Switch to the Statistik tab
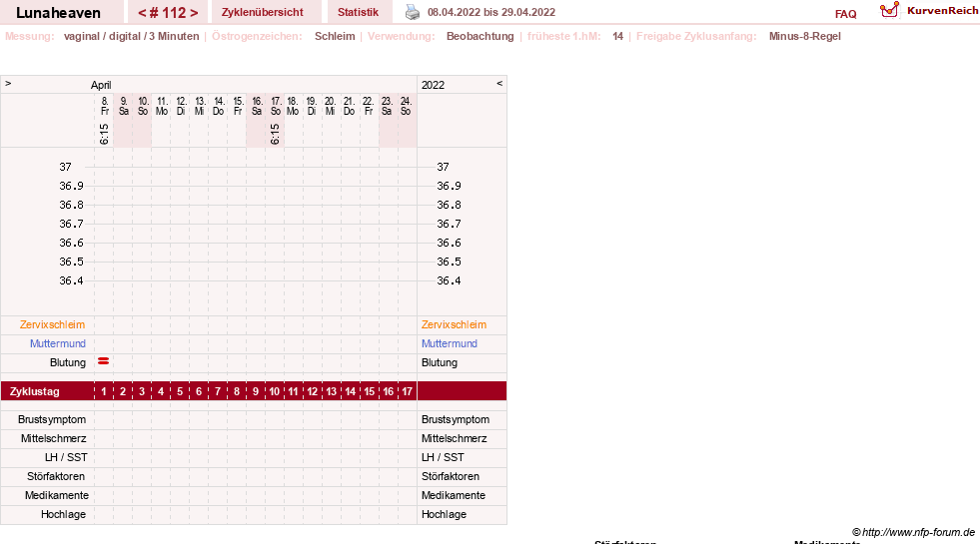 click(358, 12)
